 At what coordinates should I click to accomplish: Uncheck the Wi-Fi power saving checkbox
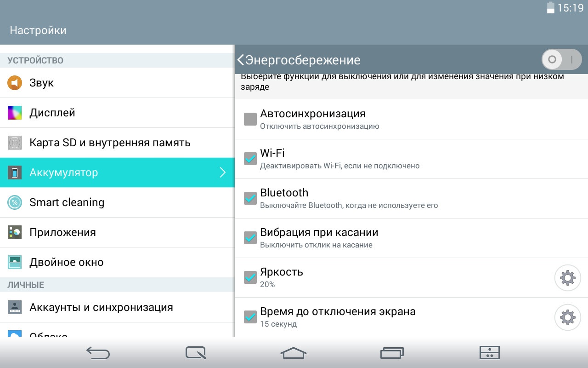pyautogui.click(x=250, y=159)
